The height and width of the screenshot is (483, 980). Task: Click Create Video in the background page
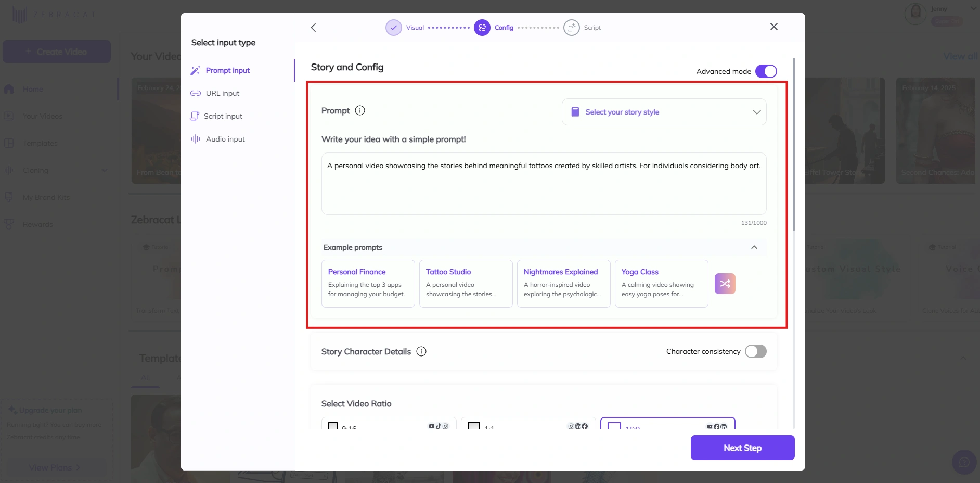pos(57,52)
